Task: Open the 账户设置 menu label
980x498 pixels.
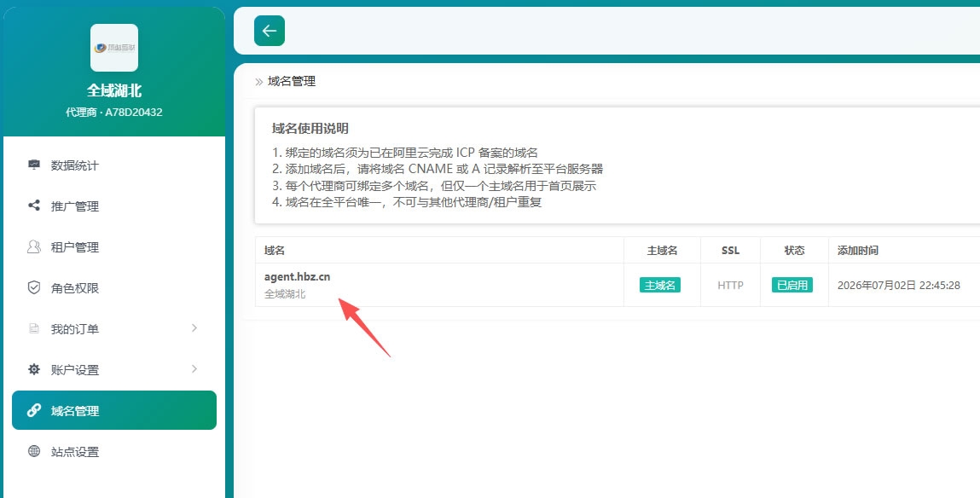Action: 75,370
